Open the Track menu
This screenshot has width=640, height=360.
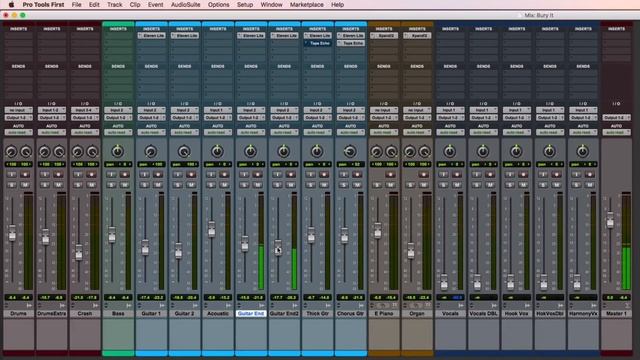pos(114,4)
